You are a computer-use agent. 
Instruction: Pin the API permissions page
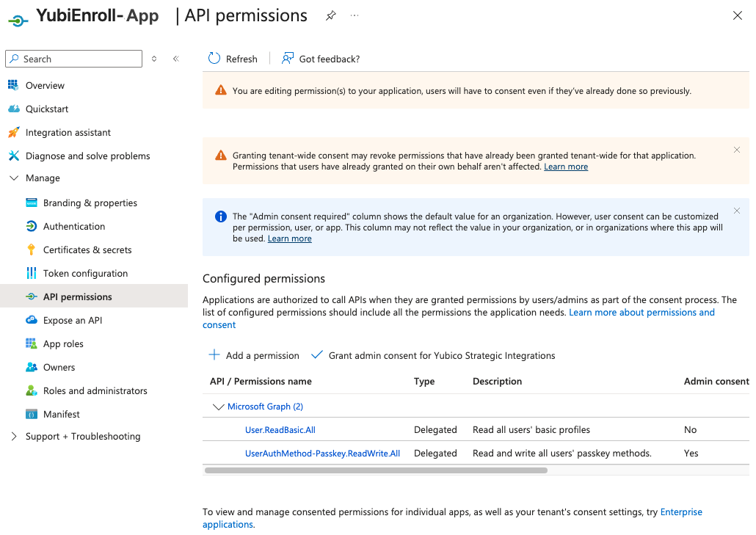click(331, 16)
